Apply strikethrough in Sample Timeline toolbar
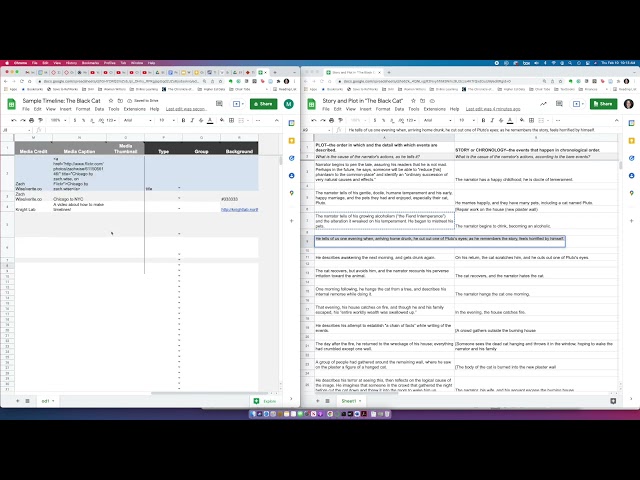This screenshot has height=480, width=640. [x=201, y=120]
